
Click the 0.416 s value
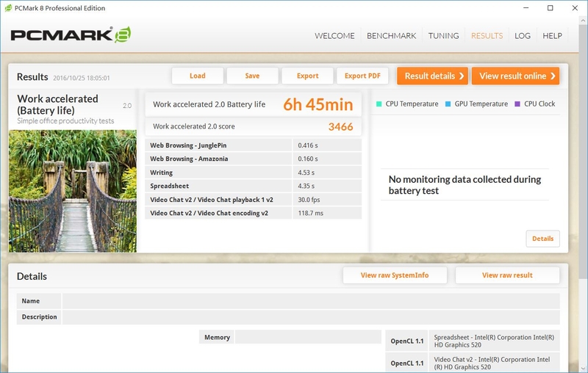pos(308,145)
